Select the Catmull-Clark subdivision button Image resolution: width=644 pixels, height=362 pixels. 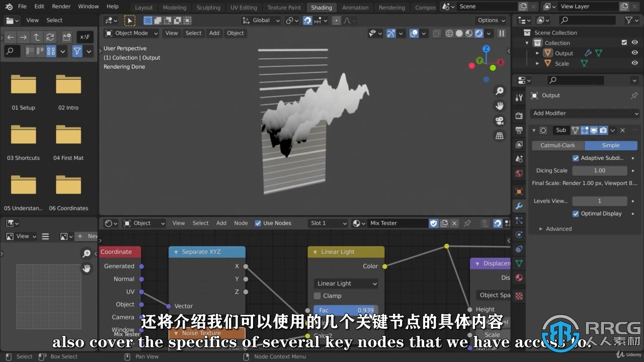pos(557,145)
